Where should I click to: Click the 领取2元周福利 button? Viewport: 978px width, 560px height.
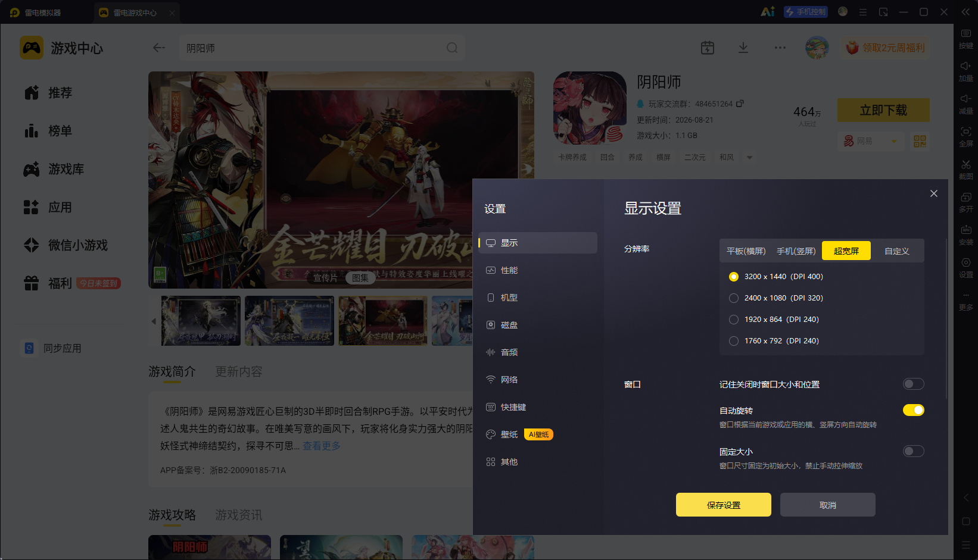click(886, 48)
